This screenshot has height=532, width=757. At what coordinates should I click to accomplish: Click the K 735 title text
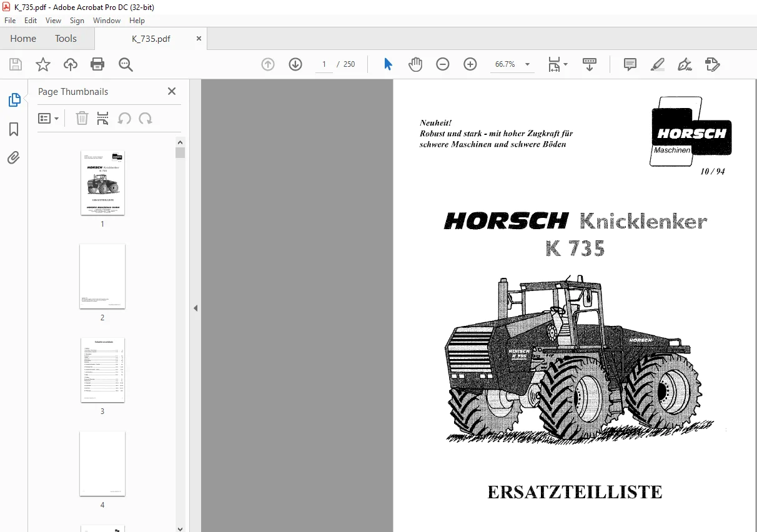575,249
